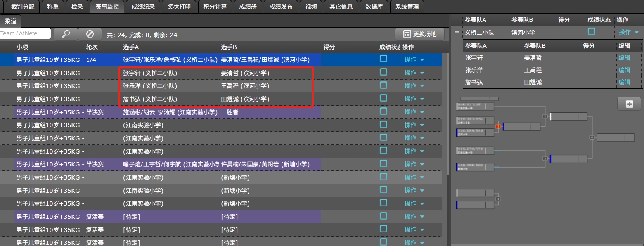
Task: Click the 小项 column header
Action: point(49,47)
